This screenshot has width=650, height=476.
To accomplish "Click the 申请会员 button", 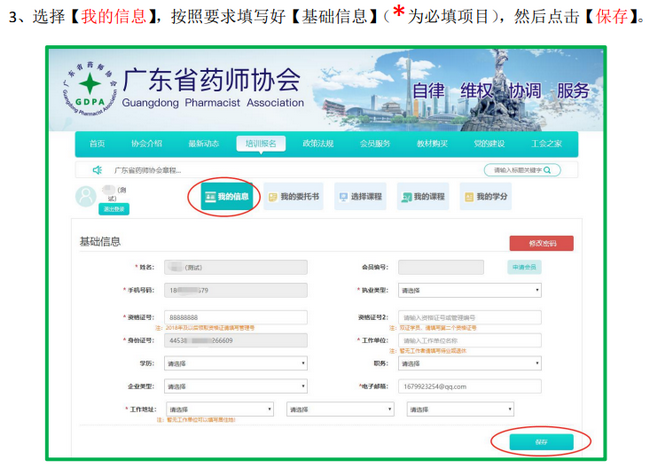I will pos(524,267).
